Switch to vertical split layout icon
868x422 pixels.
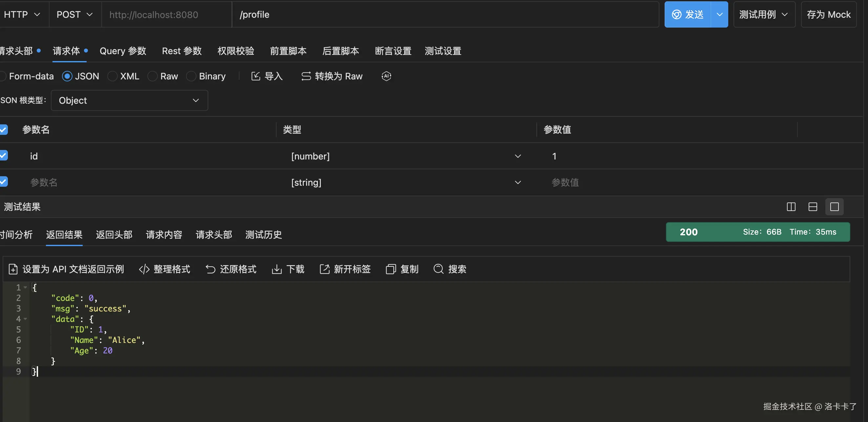click(791, 207)
